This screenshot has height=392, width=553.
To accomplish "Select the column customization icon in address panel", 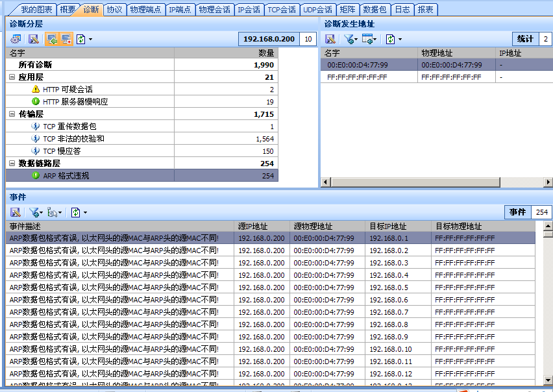I will pos(367,39).
